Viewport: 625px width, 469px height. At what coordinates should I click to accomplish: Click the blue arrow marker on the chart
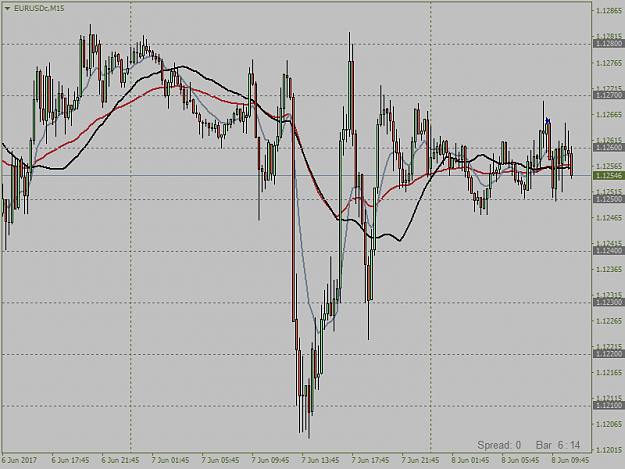(x=548, y=120)
